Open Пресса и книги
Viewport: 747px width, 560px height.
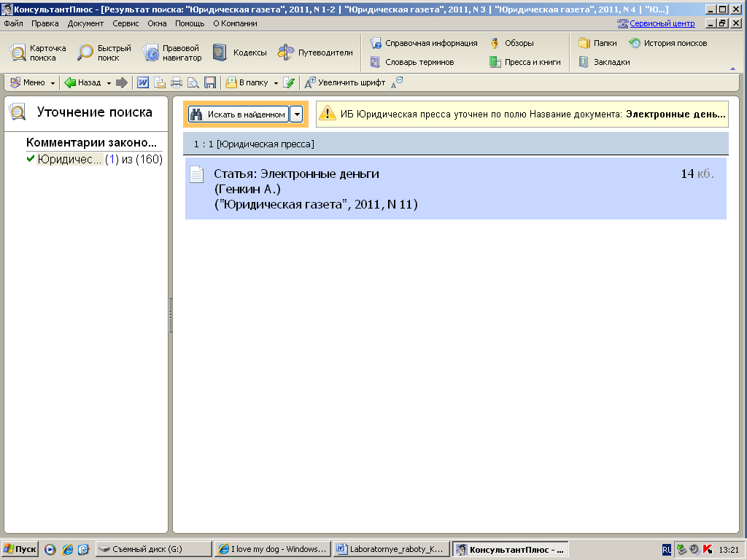click(x=525, y=62)
